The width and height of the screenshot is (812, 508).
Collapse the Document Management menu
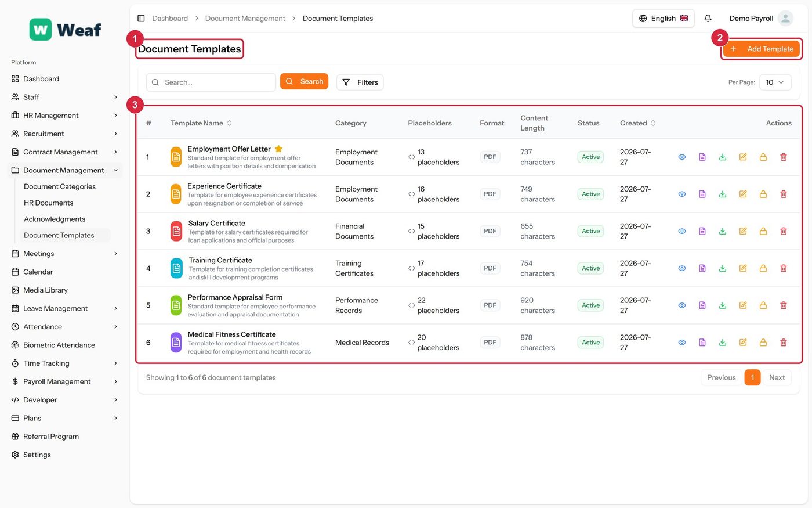click(x=64, y=170)
